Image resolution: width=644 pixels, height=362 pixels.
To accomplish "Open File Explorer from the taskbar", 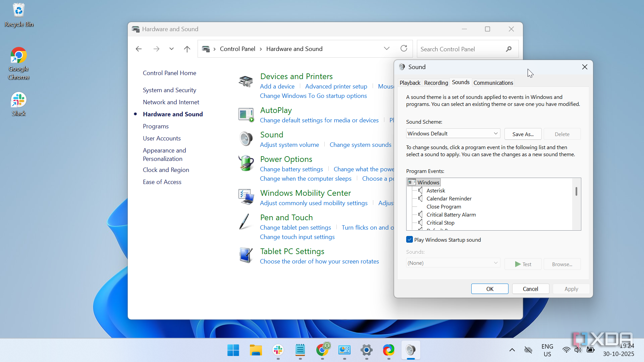I will tap(256, 350).
